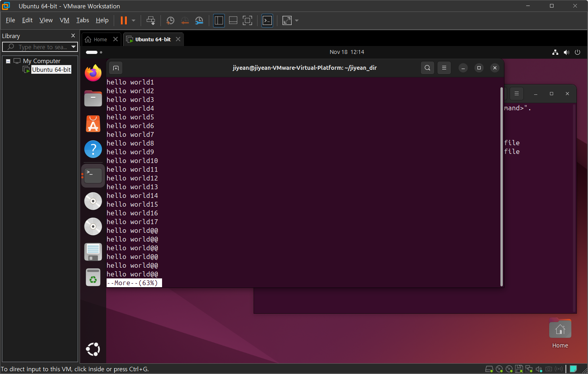Open the Home folder desktop icon
Image resolution: width=588 pixels, height=374 pixels.
[x=560, y=334]
